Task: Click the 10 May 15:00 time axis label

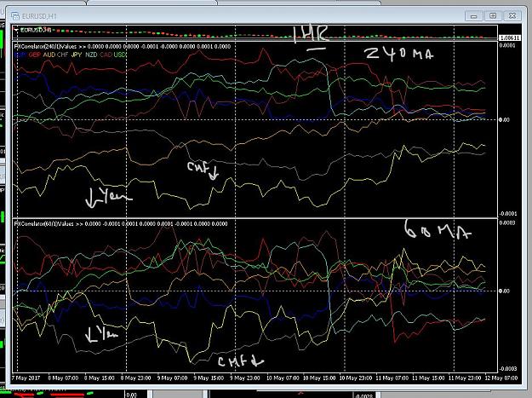Action: [x=319, y=378]
